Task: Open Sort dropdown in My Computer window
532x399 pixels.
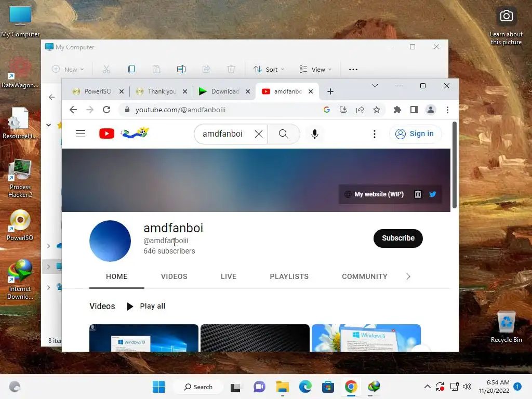Action: 269,69
